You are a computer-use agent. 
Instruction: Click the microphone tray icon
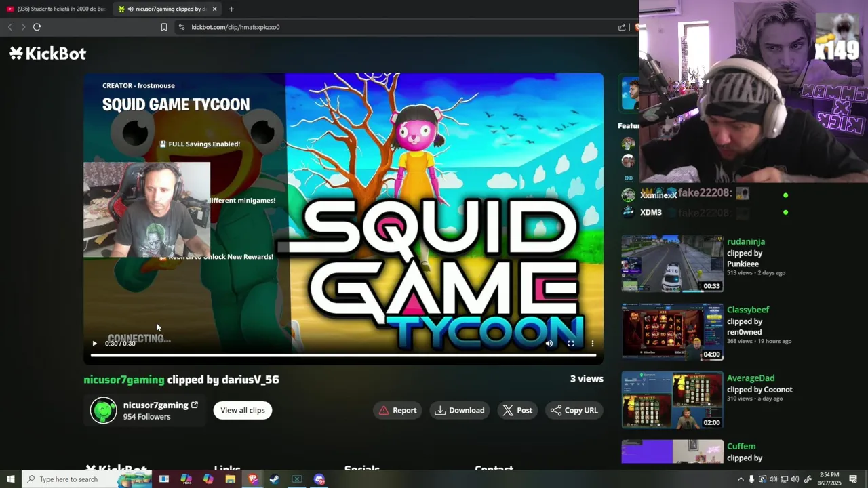coord(751,479)
